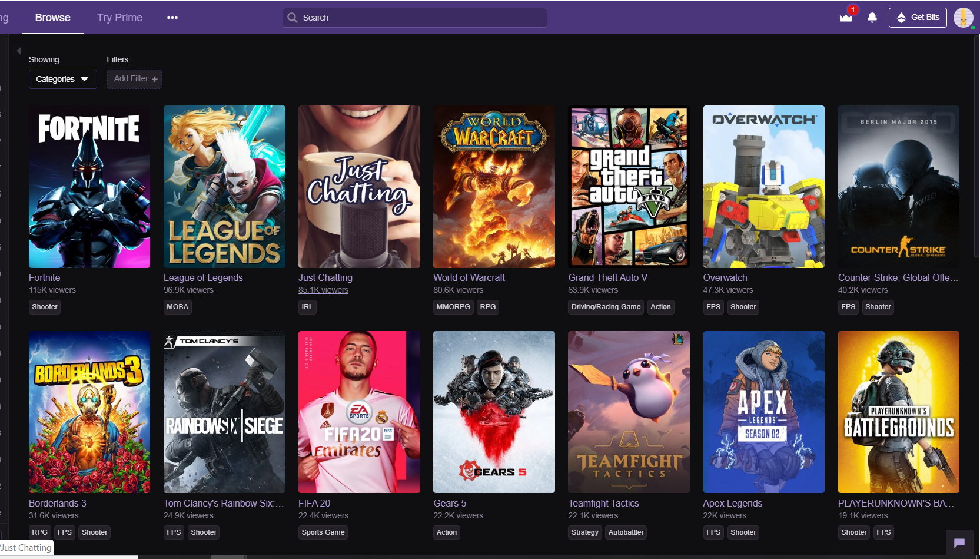Filter by the Shooter tag under Fortnite
980x559 pixels.
point(44,307)
